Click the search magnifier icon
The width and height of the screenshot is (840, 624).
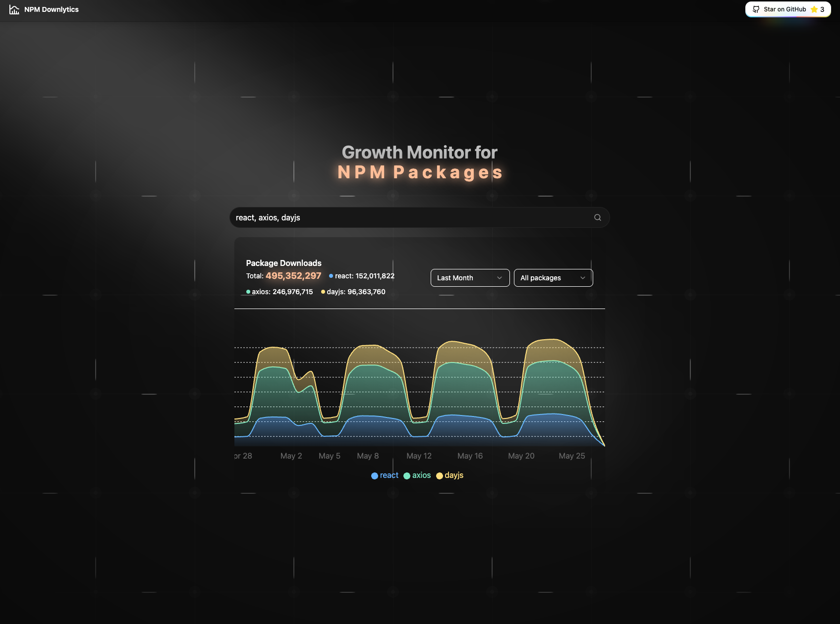pyautogui.click(x=598, y=217)
